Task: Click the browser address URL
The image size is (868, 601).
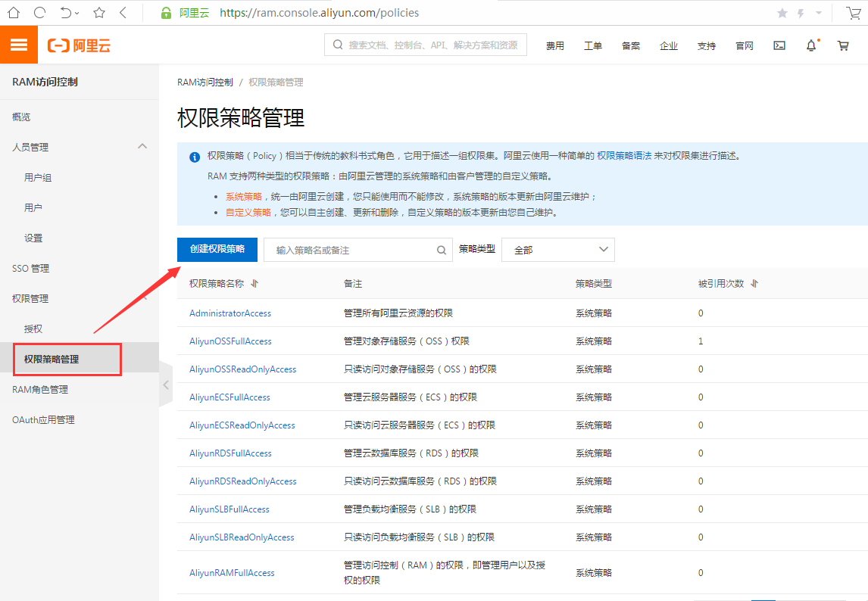Action: point(319,13)
